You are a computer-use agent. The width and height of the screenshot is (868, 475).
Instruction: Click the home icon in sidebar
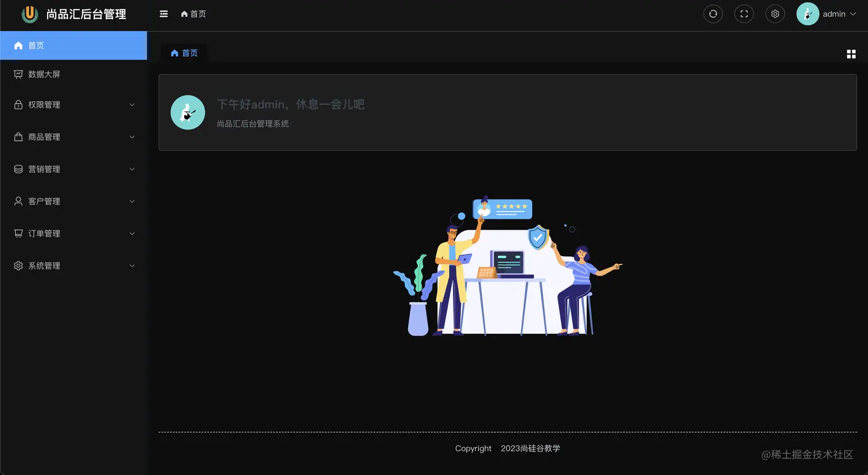click(x=18, y=45)
